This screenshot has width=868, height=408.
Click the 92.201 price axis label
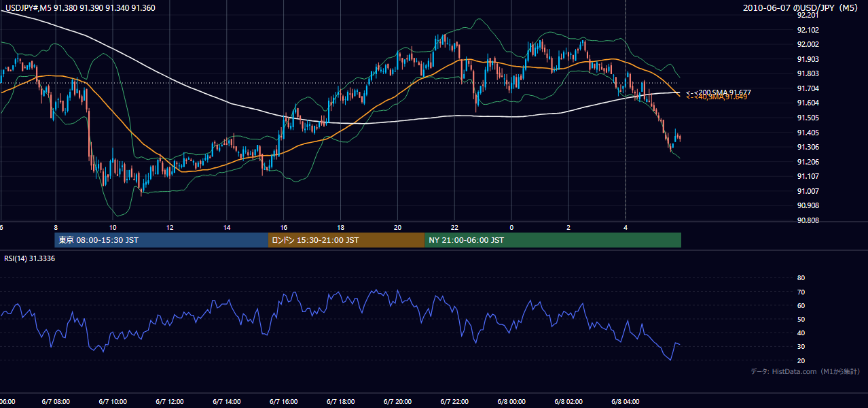tap(810, 15)
